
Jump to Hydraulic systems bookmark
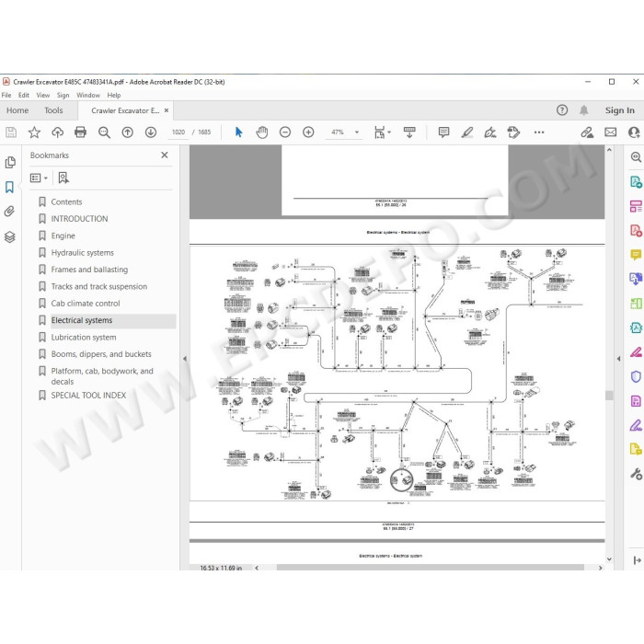tap(82, 253)
